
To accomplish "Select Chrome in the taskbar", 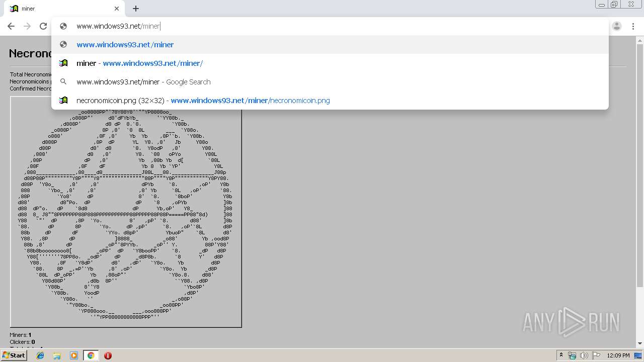I will click(x=91, y=355).
